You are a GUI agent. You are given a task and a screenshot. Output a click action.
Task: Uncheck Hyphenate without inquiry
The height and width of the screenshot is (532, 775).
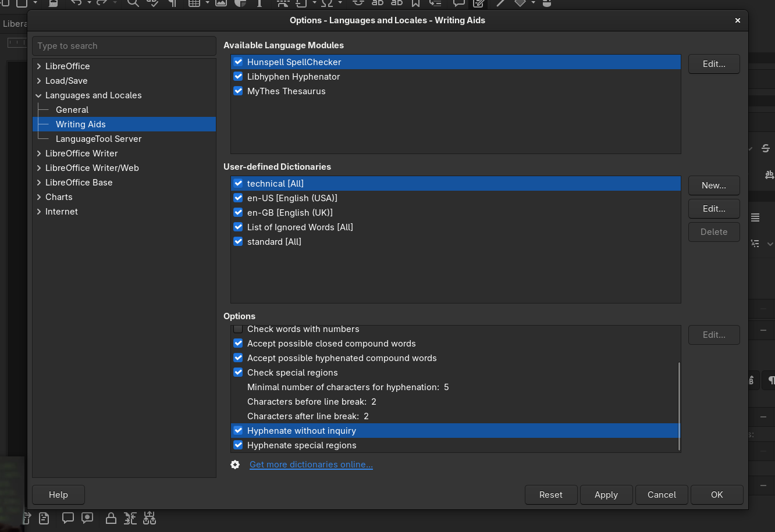click(x=238, y=430)
